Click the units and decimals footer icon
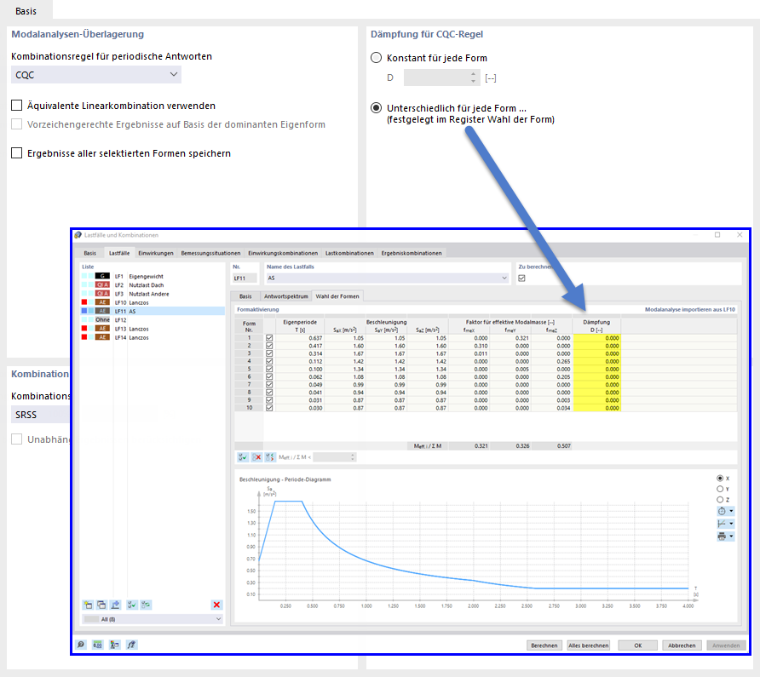 [98, 645]
